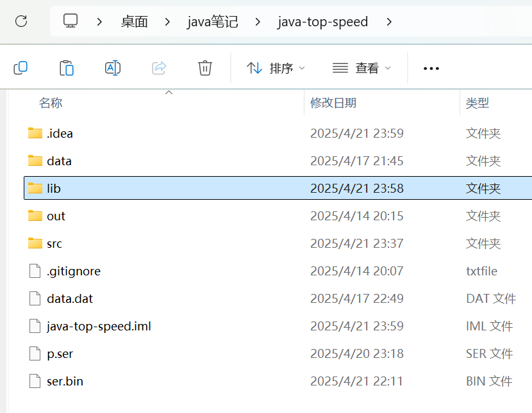Viewport: 532px width, 413px height.
Task: Expand chevron after java-top-speed breadcrumb
Action: coord(389,22)
